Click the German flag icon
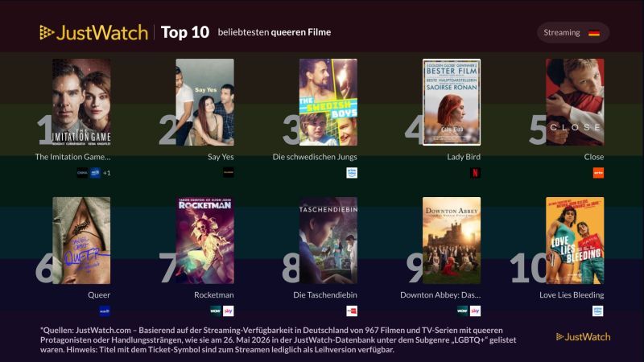The height and width of the screenshot is (362, 644). click(x=594, y=33)
